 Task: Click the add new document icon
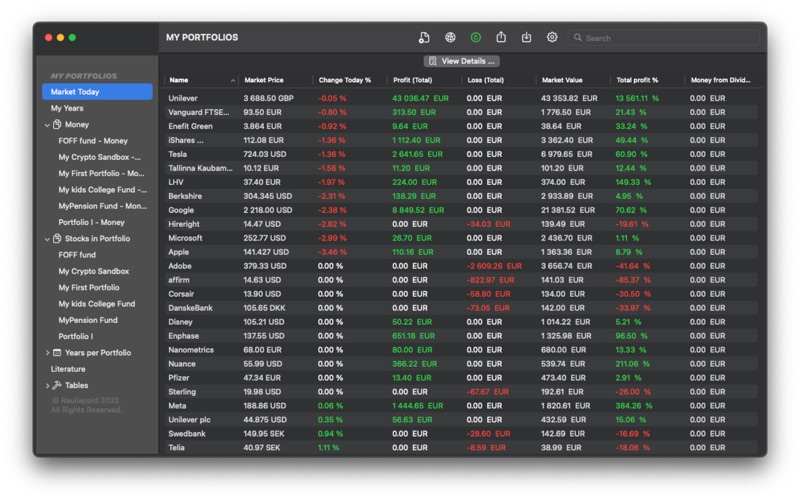[424, 38]
